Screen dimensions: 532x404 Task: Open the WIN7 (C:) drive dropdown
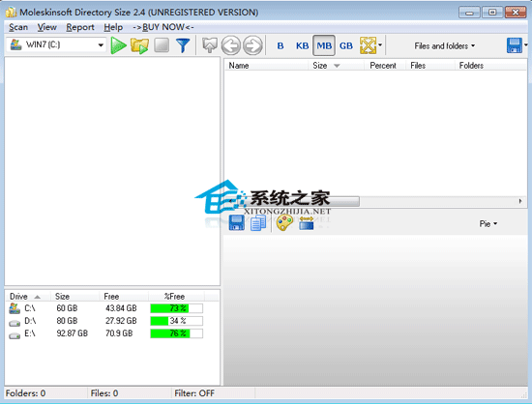click(x=56, y=44)
